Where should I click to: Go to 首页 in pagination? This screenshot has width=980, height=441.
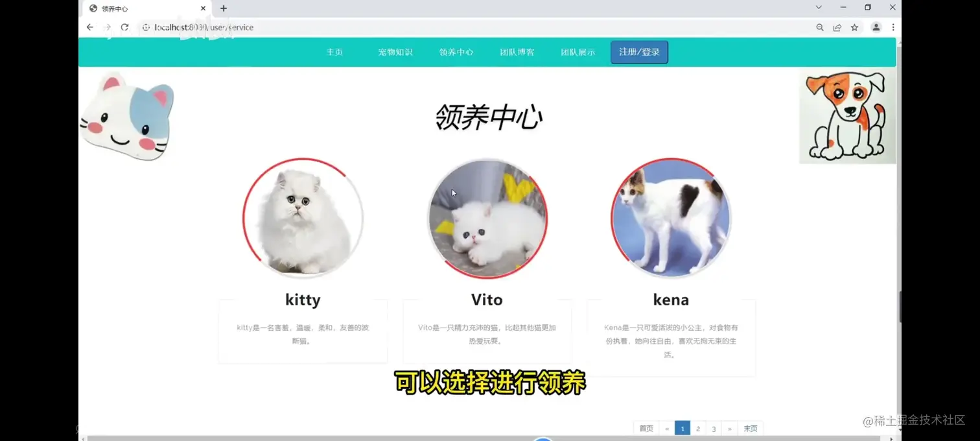(x=646, y=429)
